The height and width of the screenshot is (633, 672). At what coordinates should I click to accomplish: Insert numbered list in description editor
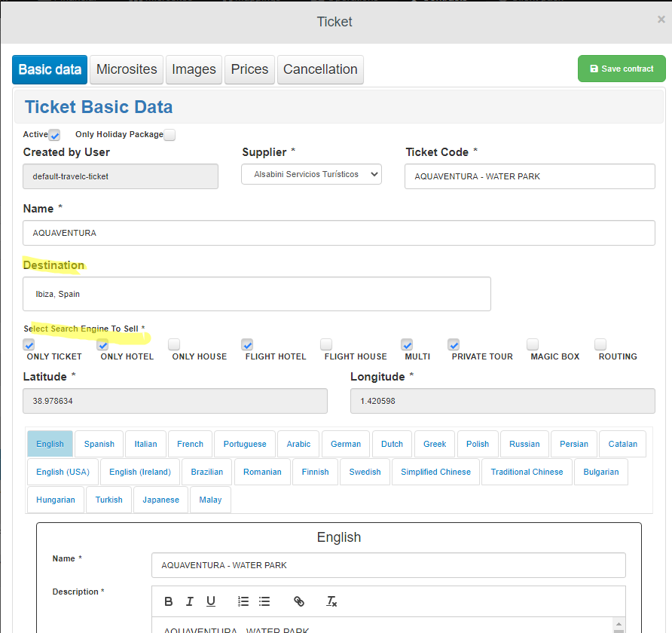[243, 601]
